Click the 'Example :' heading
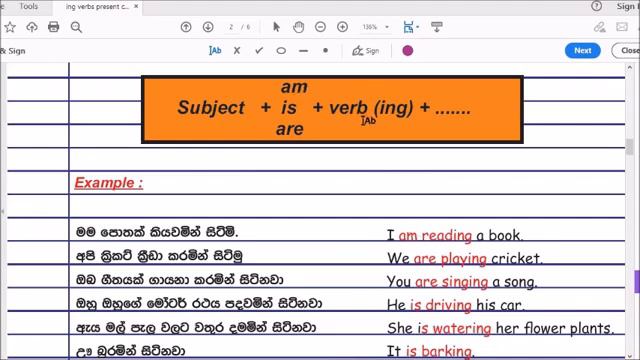The width and height of the screenshot is (640, 360). (109, 183)
